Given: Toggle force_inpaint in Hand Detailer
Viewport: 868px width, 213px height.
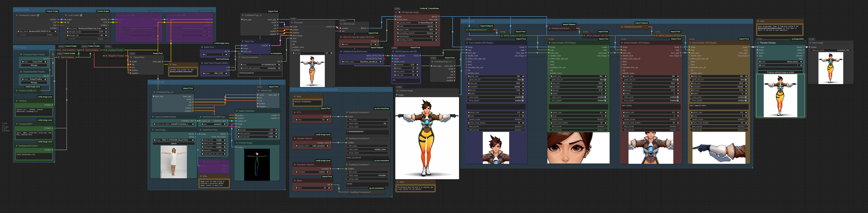Looking at the screenshot, I should 746,101.
